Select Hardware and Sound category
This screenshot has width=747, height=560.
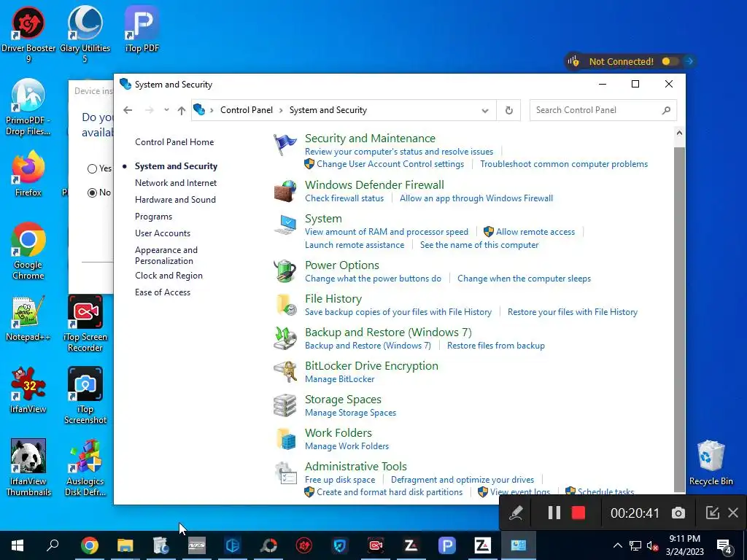(x=175, y=200)
